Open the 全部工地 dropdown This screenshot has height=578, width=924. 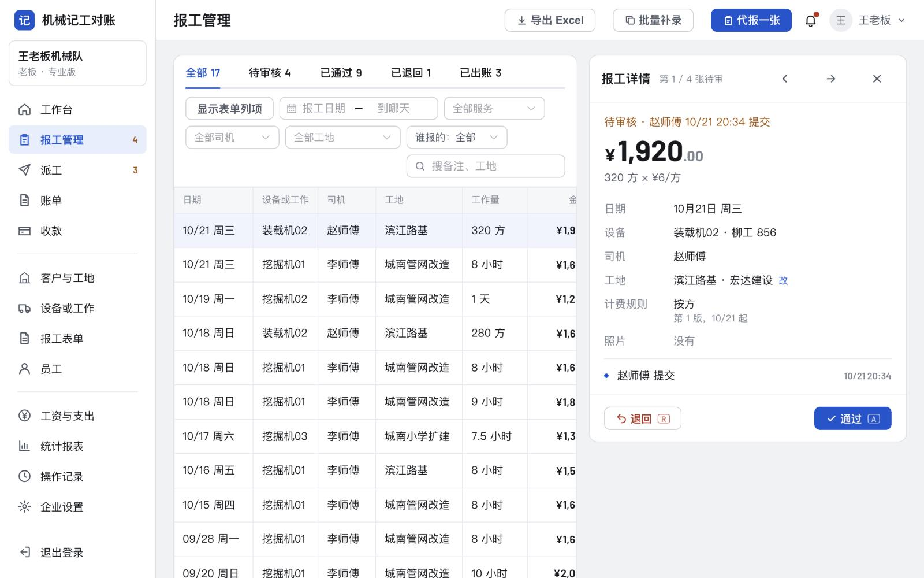[x=342, y=138]
